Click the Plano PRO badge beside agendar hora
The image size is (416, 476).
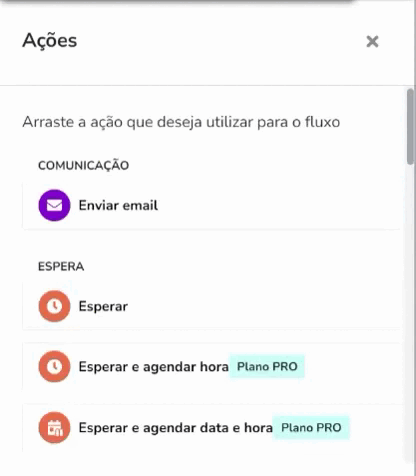pos(267,366)
